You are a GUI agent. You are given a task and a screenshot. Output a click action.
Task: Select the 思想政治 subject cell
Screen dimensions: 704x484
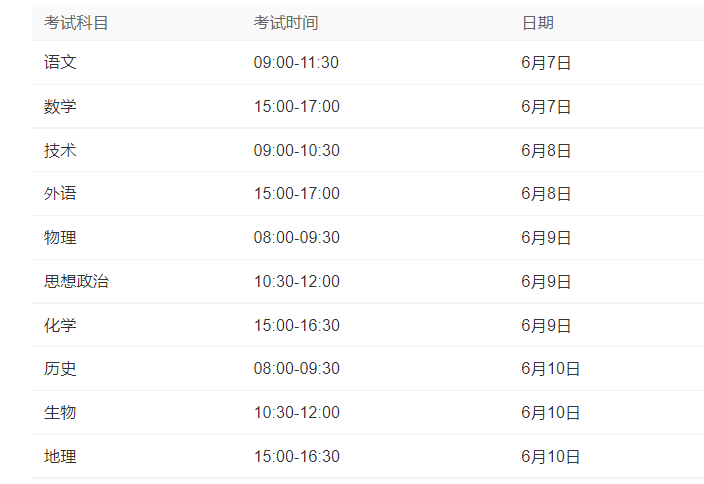76,282
